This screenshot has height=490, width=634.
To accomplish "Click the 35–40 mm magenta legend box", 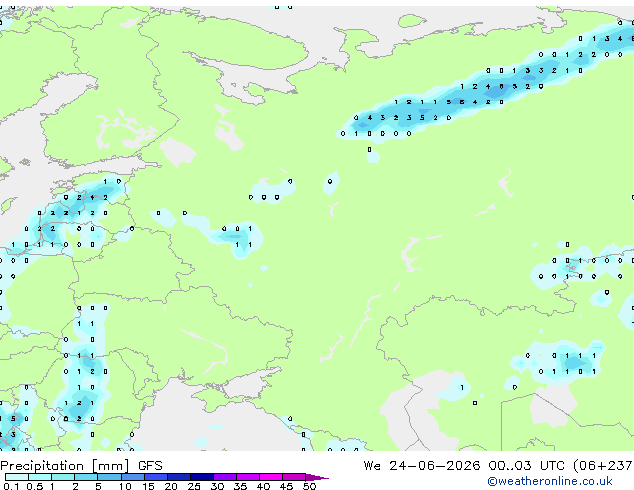I will click(x=248, y=477).
